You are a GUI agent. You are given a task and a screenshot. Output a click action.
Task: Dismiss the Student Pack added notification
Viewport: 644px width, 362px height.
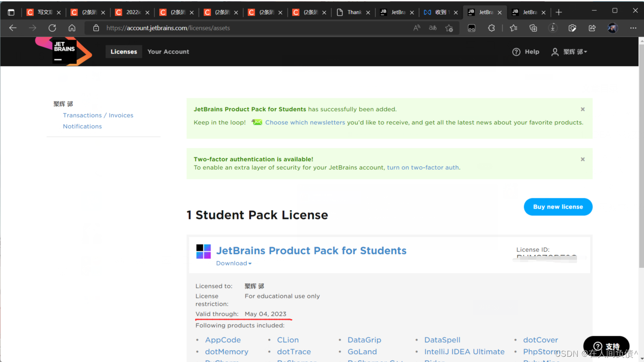[x=583, y=109]
